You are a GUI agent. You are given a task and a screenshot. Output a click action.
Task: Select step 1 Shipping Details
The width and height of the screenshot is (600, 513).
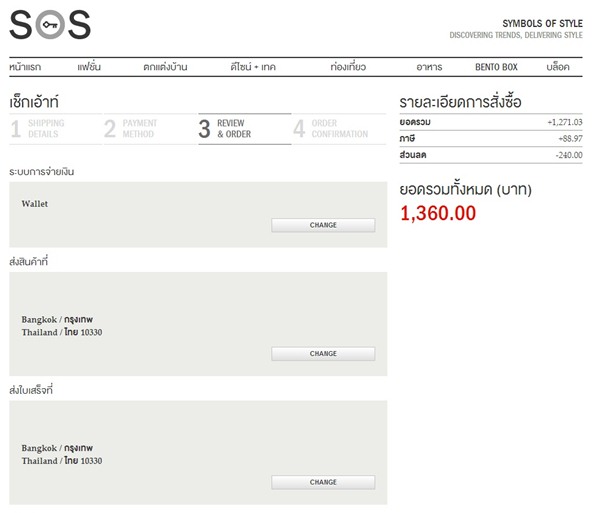(56, 129)
